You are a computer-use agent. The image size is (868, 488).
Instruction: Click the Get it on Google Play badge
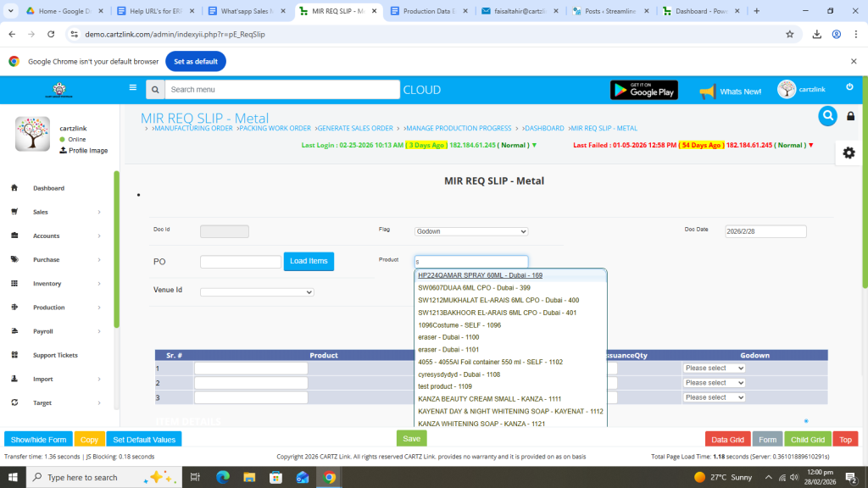click(x=643, y=90)
